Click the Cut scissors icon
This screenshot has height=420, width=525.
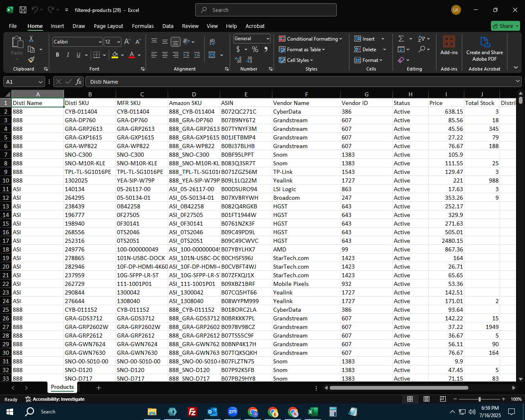pos(31,39)
